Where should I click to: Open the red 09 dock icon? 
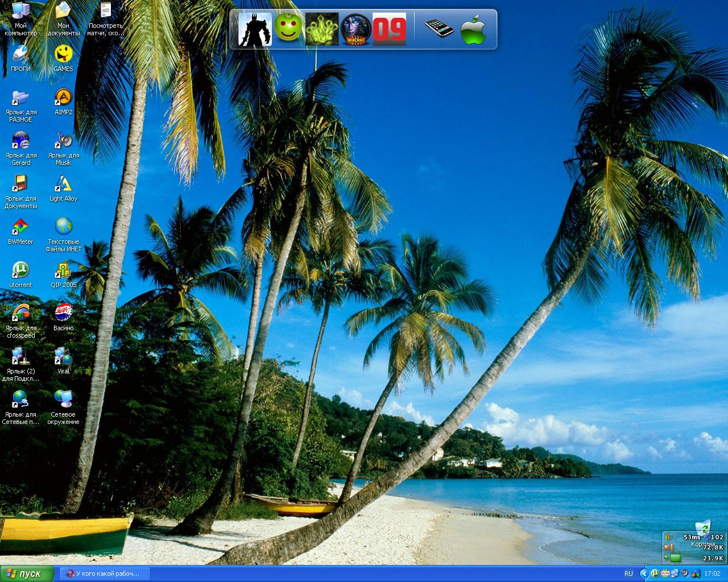(x=390, y=28)
